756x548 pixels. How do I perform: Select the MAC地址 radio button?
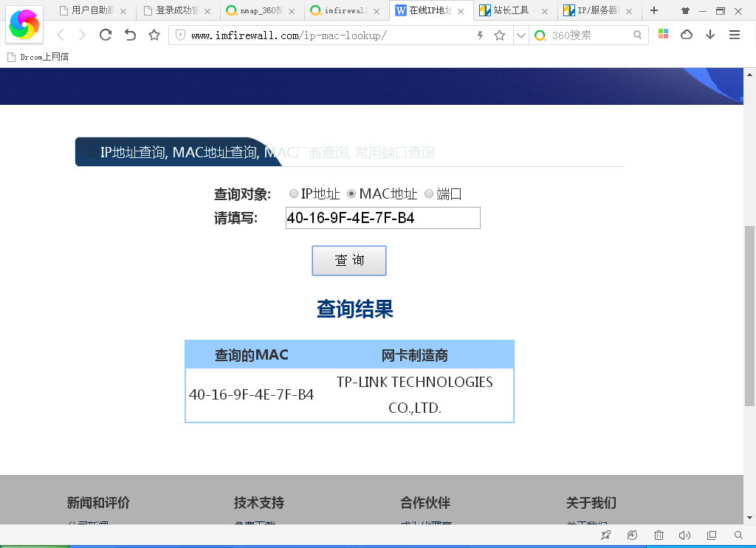351,193
